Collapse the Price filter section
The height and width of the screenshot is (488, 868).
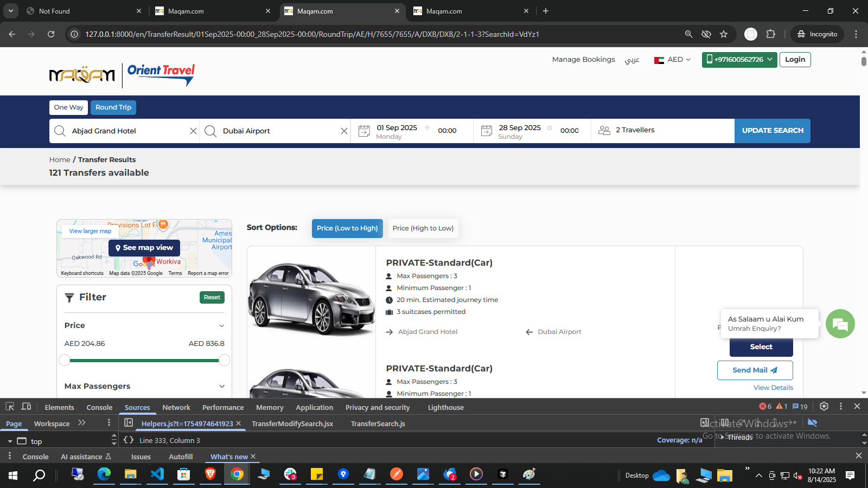point(221,326)
